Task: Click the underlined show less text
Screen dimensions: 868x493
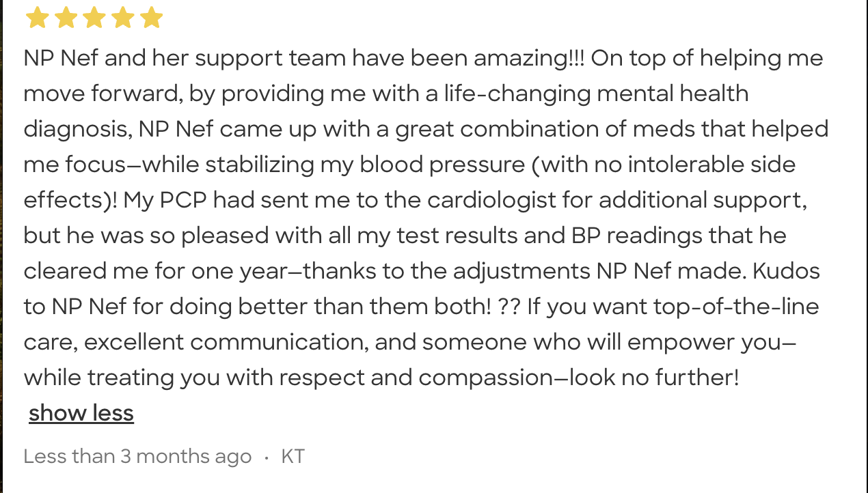Action: click(81, 412)
